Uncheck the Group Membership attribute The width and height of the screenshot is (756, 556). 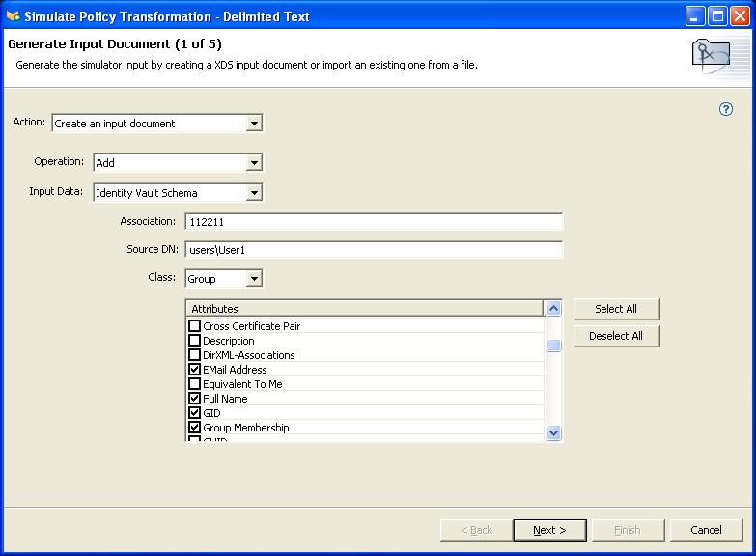194,428
